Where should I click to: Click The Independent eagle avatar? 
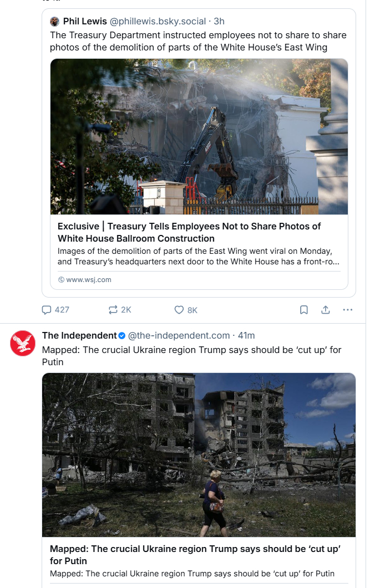(x=23, y=343)
